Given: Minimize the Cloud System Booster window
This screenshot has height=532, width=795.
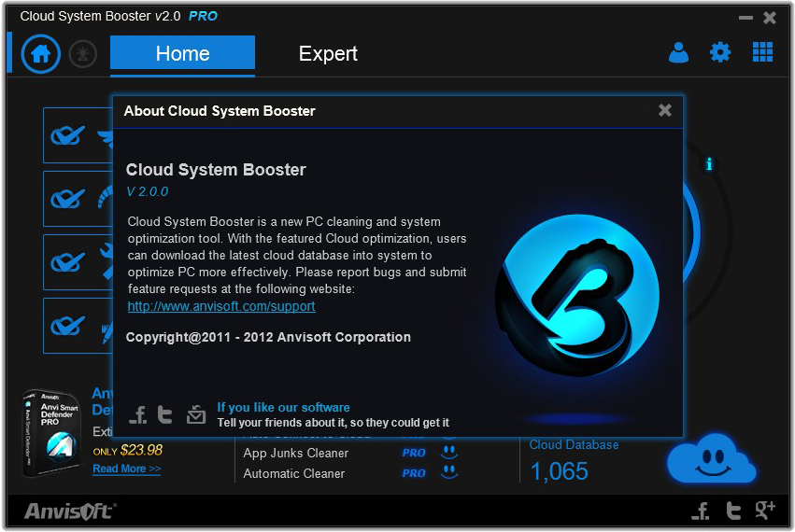Looking at the screenshot, I should point(745,18).
